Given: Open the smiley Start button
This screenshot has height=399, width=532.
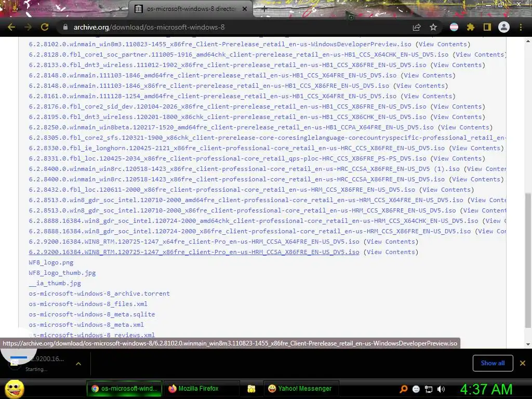Looking at the screenshot, I should (x=14, y=389).
